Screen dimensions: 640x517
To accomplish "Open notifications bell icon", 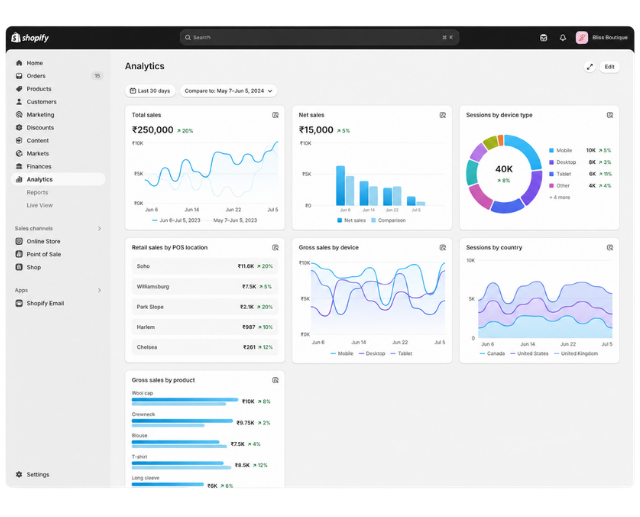I will [x=563, y=38].
